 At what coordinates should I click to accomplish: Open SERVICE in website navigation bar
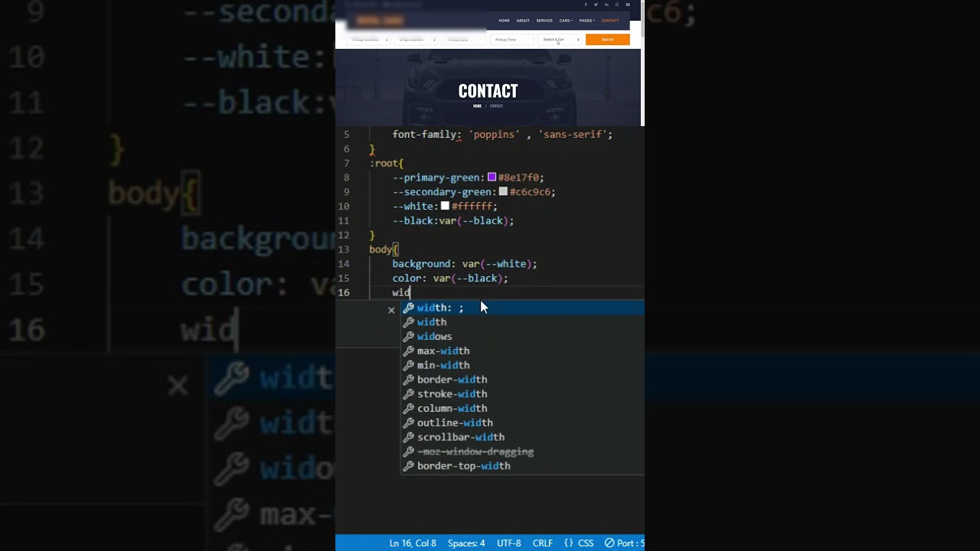click(544, 21)
